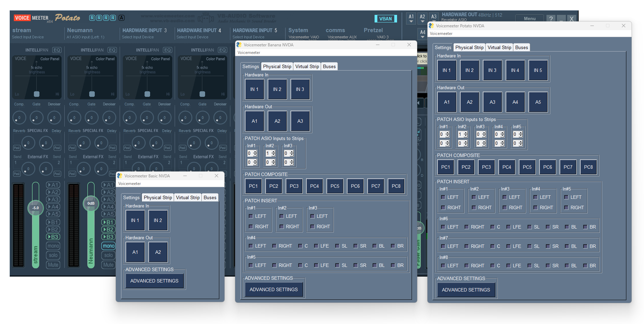Image resolution: width=644 pixels, height=324 pixels.
Task: Click ADVANCED SETTINGS in Banana NVDA window
Action: click(274, 289)
